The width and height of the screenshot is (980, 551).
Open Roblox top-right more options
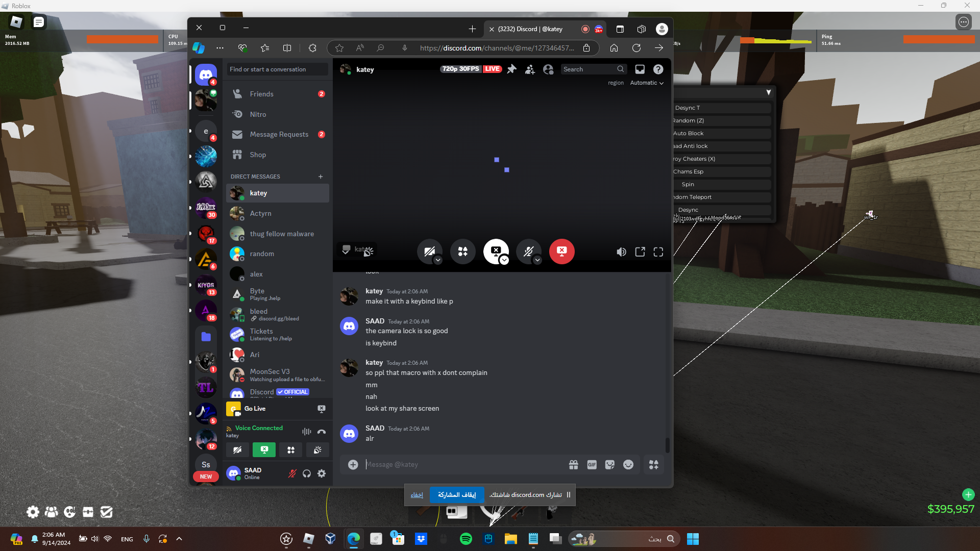point(964,22)
